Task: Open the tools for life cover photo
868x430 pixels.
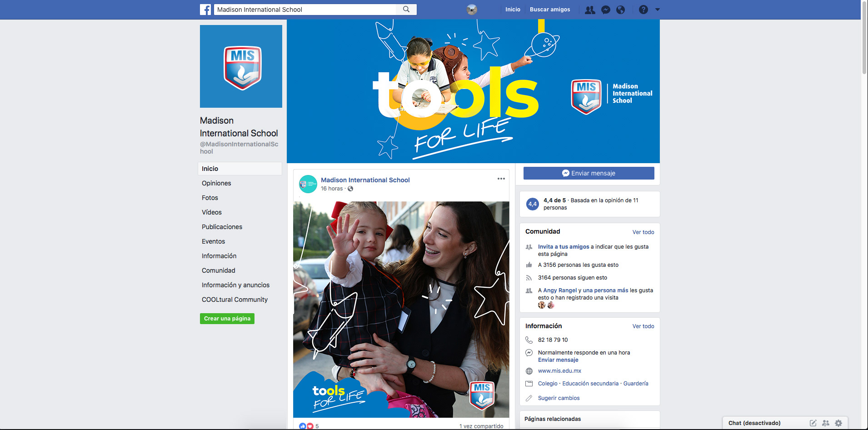Action: click(473, 91)
